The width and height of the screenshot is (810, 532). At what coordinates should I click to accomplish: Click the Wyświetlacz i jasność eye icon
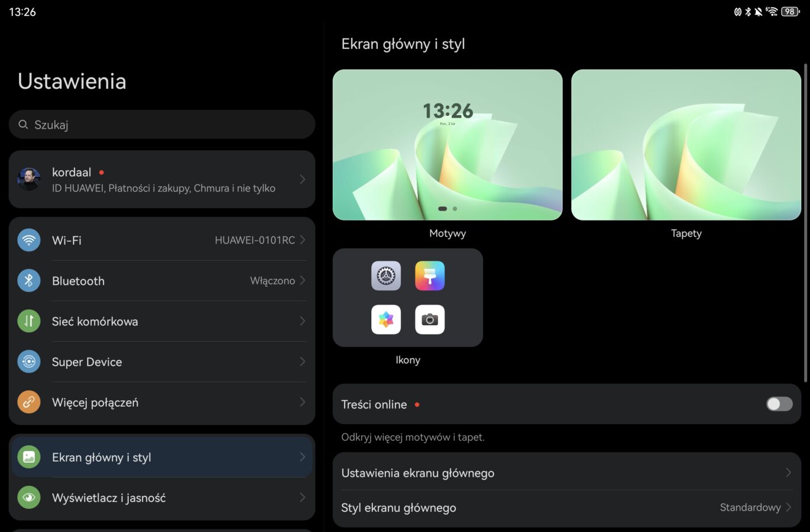tap(28, 498)
